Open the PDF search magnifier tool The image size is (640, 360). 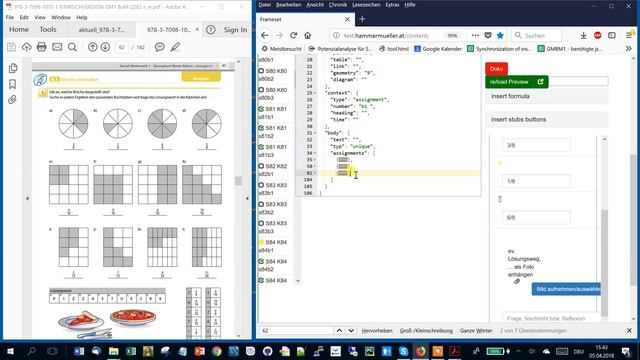(72, 47)
